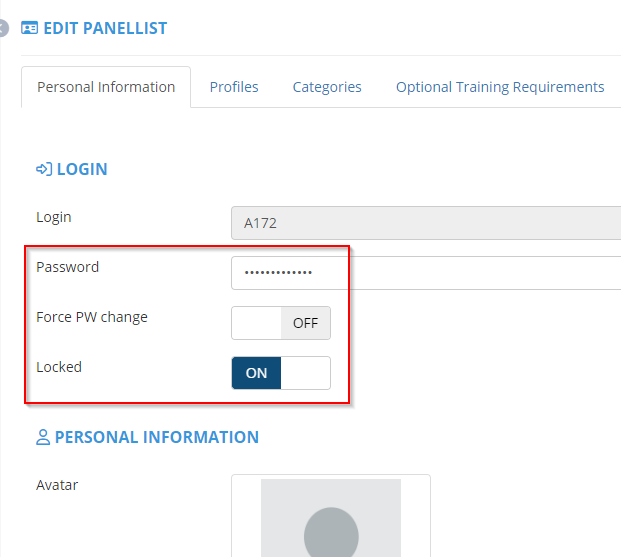Switch to the Profiles tab
The width and height of the screenshot is (621, 557).
click(x=234, y=87)
